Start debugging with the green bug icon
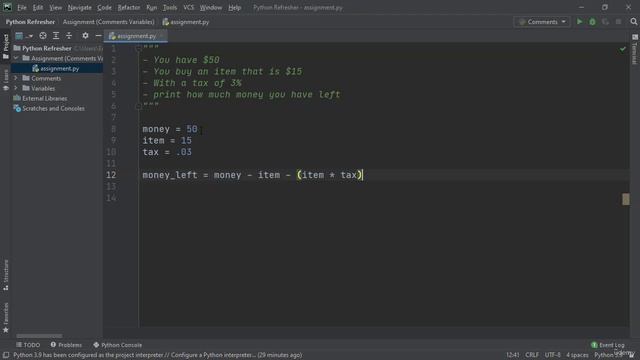The image size is (640, 360). 592,22
